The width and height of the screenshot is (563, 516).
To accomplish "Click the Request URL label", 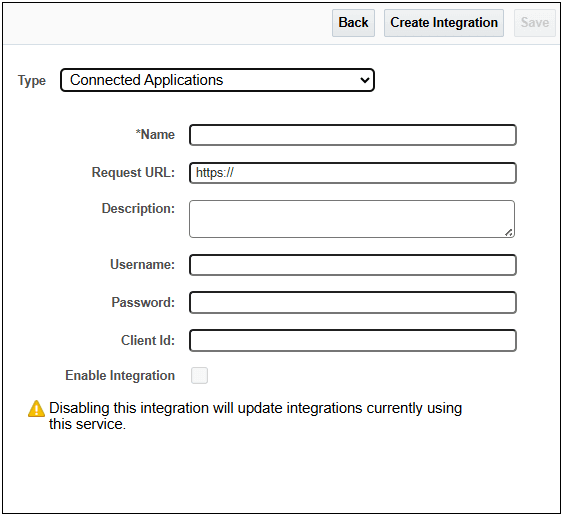I will point(133,173).
